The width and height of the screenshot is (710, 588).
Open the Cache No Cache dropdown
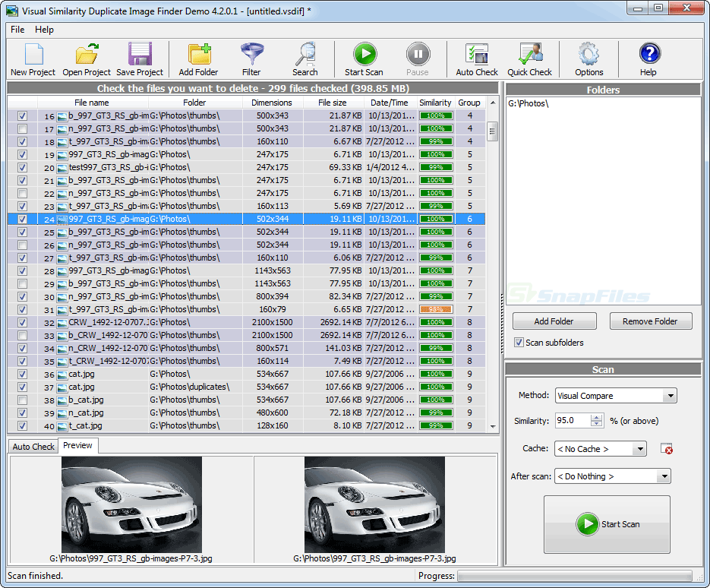pyautogui.click(x=640, y=449)
